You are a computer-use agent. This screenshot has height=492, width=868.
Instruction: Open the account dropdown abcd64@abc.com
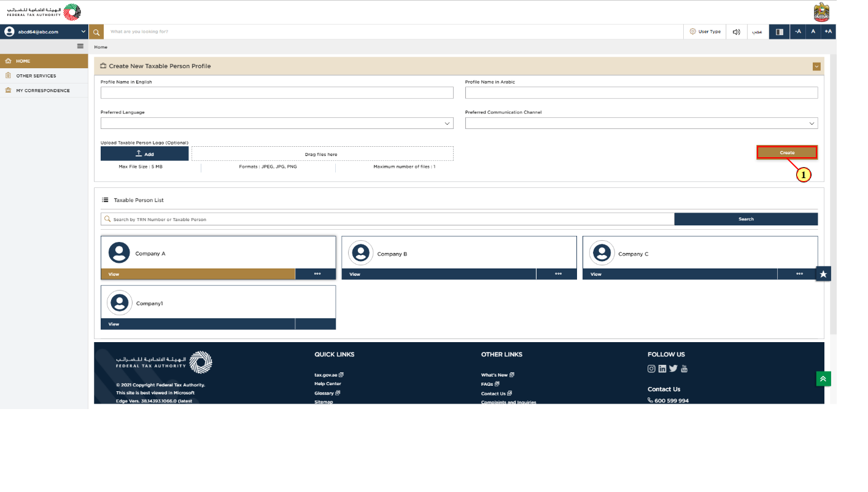point(44,31)
